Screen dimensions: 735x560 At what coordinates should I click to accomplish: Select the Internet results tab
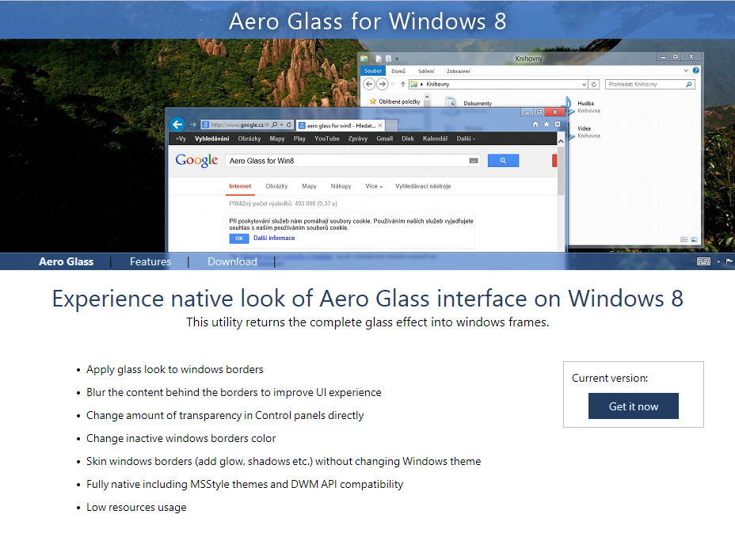pyautogui.click(x=240, y=186)
